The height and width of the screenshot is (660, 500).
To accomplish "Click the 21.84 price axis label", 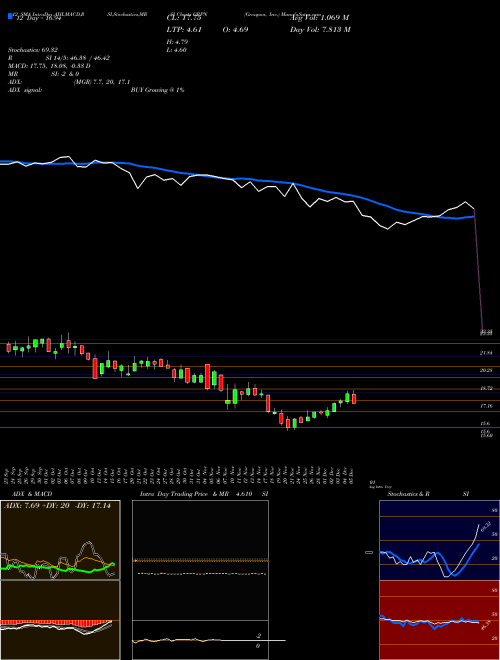I will pyautogui.click(x=487, y=353).
